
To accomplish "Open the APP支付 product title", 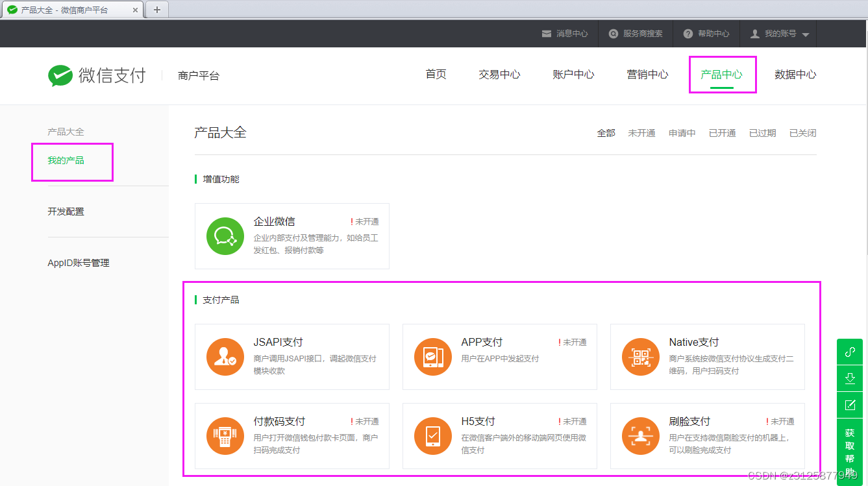I will 482,342.
